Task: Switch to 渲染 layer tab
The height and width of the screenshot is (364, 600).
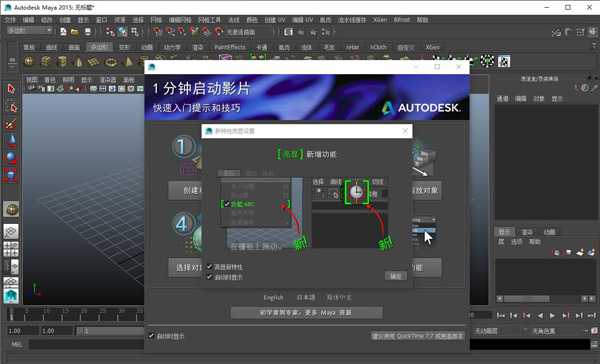Action: coord(527,232)
